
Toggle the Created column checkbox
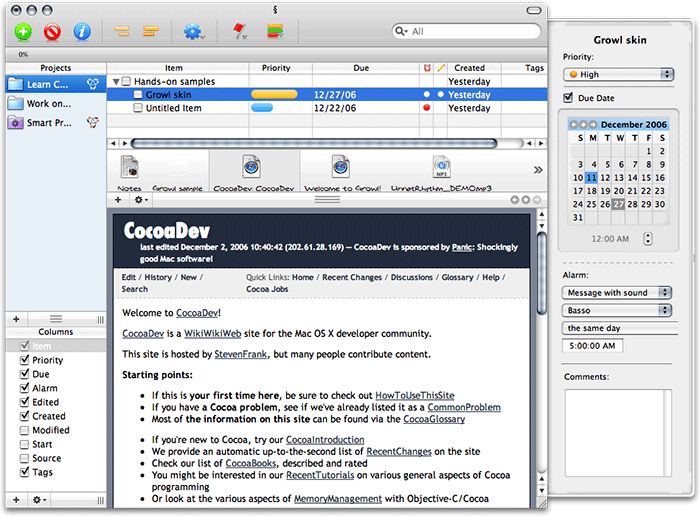point(25,416)
